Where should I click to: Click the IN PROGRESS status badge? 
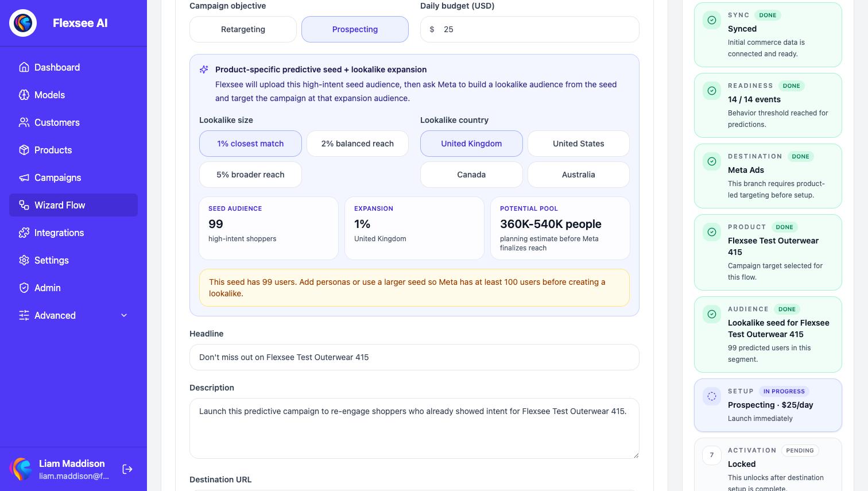[x=784, y=391]
